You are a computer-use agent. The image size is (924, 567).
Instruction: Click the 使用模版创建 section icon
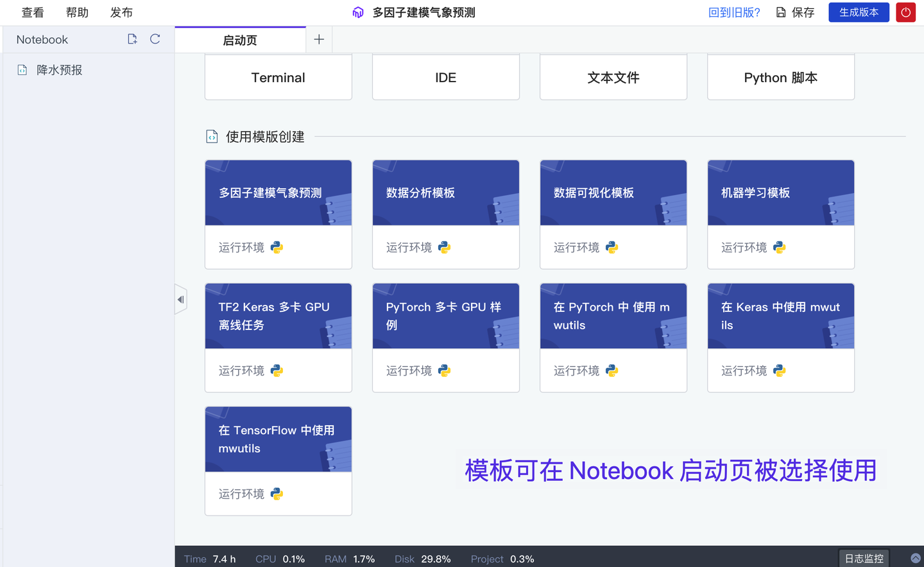click(212, 136)
